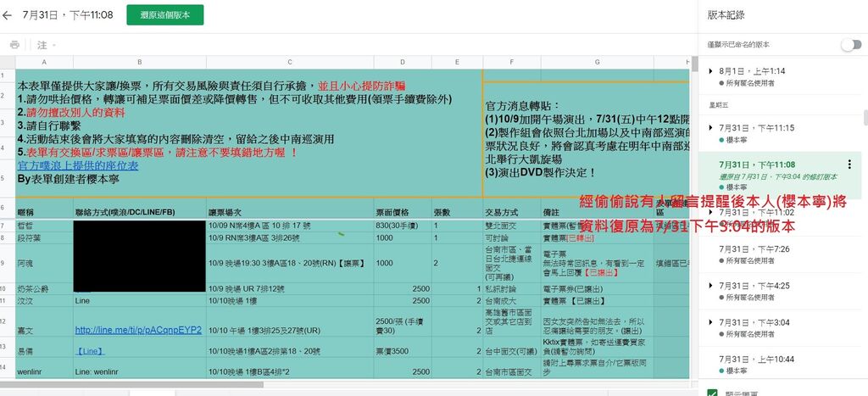The image size is (868, 396).
Task: Click the 還原這個版本 button
Action: point(165,15)
